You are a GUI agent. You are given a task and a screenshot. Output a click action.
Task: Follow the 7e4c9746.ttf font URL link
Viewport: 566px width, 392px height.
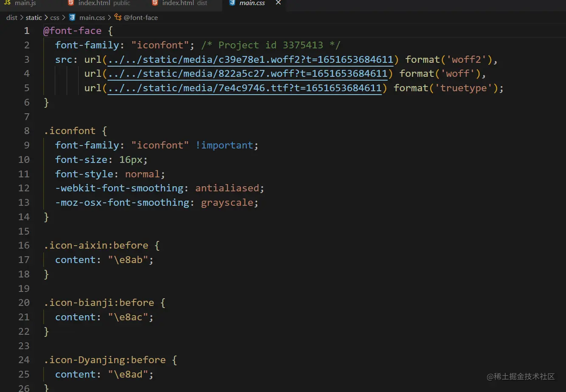[245, 88]
